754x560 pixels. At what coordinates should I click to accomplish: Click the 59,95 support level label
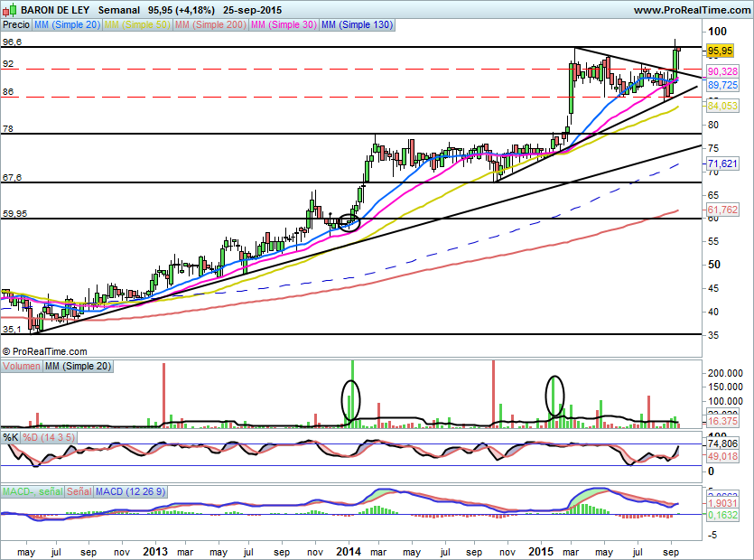pyautogui.click(x=14, y=213)
